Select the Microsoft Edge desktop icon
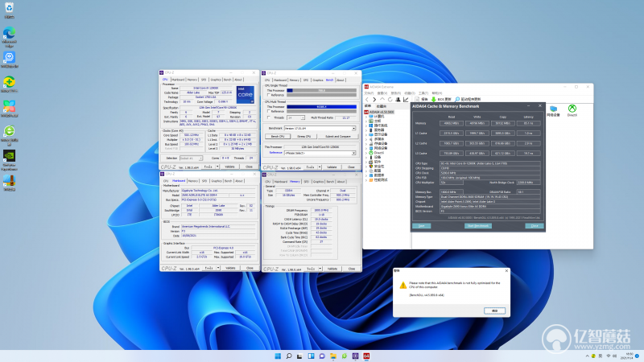The width and height of the screenshot is (644, 362). [x=9, y=37]
